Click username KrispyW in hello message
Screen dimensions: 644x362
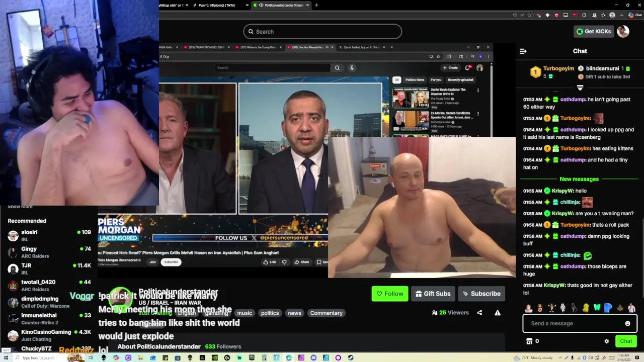[562, 191]
